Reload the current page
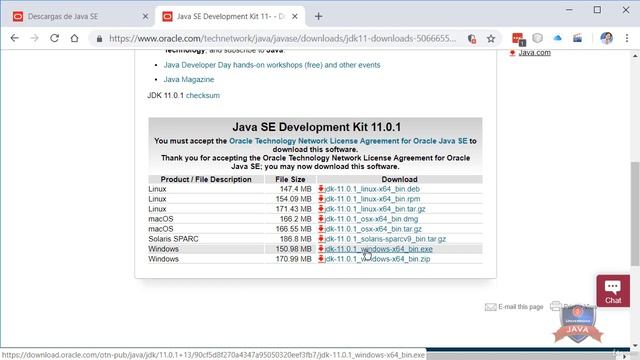 (54, 38)
